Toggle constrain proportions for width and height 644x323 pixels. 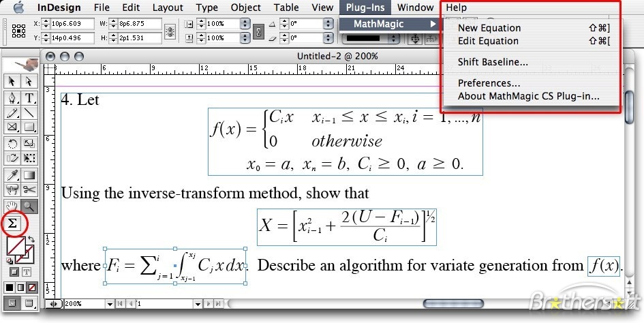tap(170, 31)
